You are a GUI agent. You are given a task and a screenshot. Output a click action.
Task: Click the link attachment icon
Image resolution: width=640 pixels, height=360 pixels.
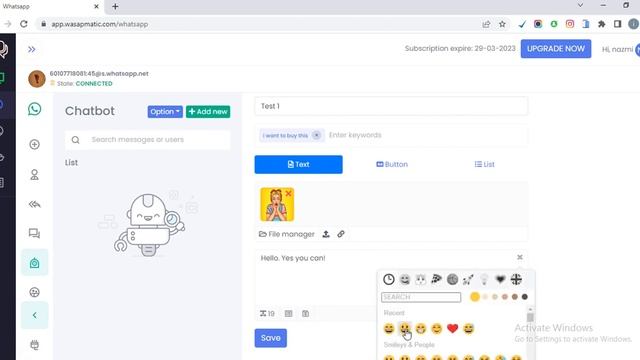pos(341,234)
